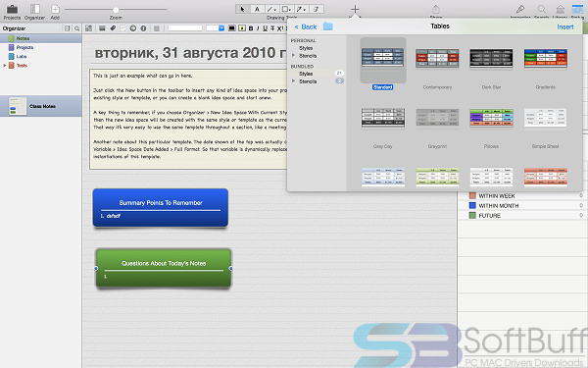
Task: Open the Stickies toolbar icon
Action: click(x=577, y=9)
